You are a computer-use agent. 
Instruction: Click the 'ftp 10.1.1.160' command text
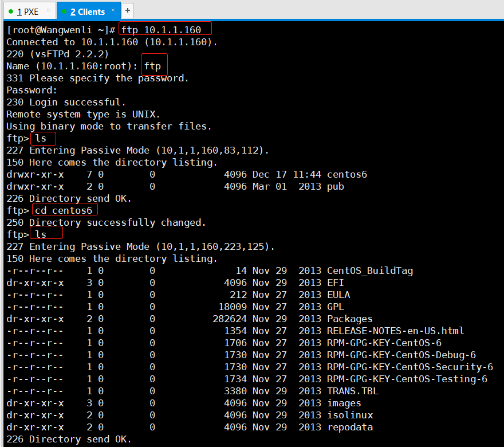click(161, 30)
